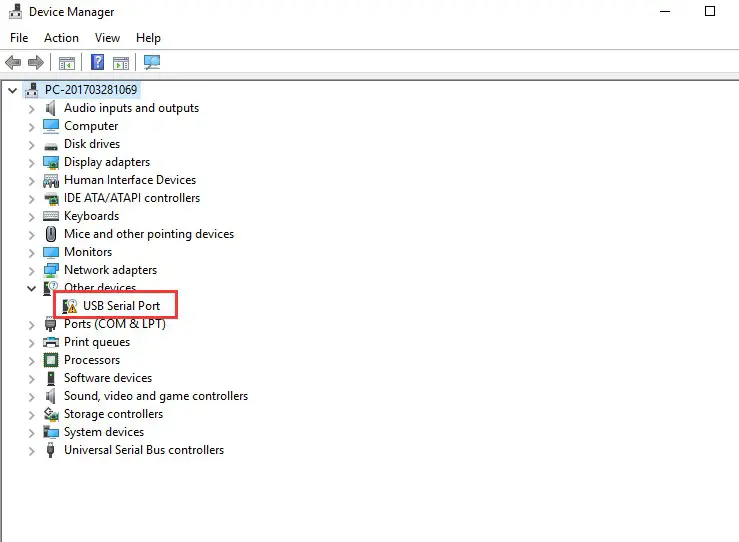Expand the Processors arrow
Viewport: 739px width, 542px height.
tap(32, 361)
